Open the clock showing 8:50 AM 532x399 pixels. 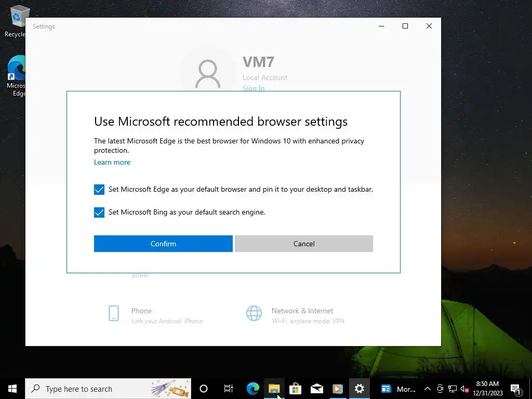(487, 389)
